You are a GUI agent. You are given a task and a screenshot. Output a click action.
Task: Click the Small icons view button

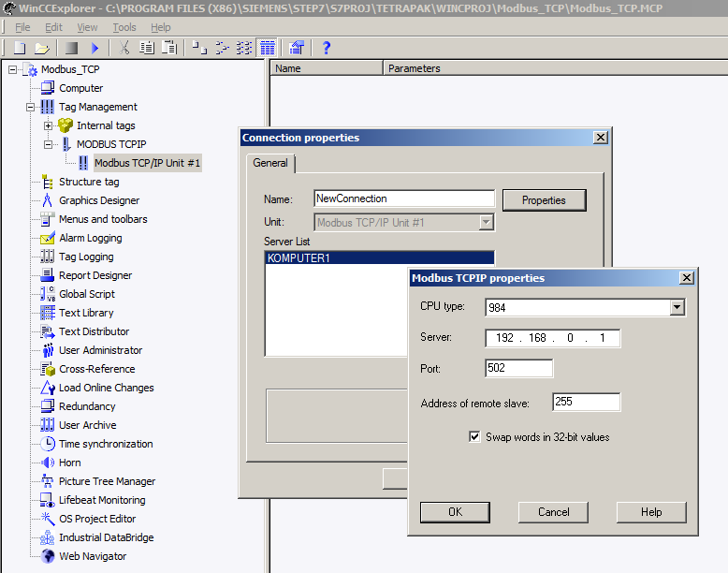click(x=222, y=48)
